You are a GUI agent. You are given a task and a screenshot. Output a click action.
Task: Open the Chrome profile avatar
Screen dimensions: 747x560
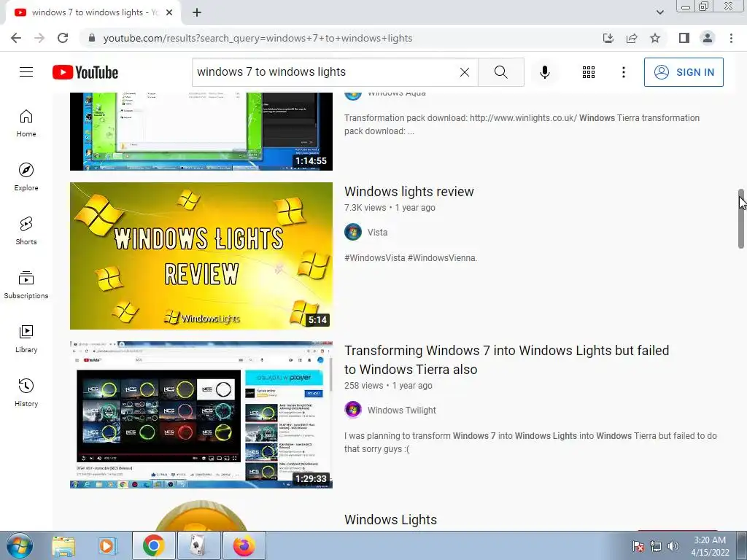[708, 38]
